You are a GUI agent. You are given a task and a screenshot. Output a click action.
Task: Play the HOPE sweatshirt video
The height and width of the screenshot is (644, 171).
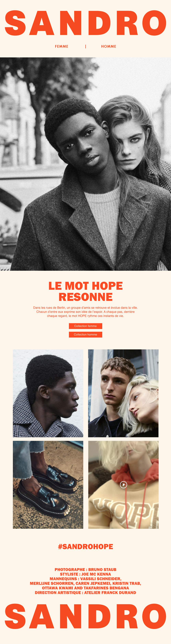(x=123, y=484)
